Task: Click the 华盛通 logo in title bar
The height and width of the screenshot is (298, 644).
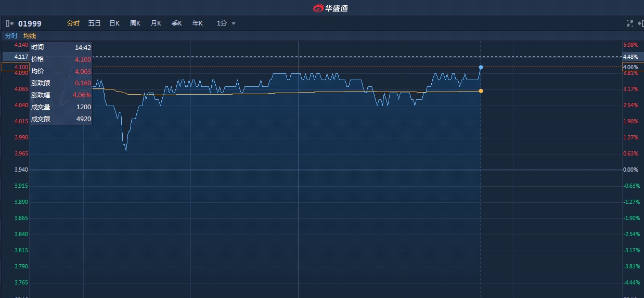Action: click(330, 8)
